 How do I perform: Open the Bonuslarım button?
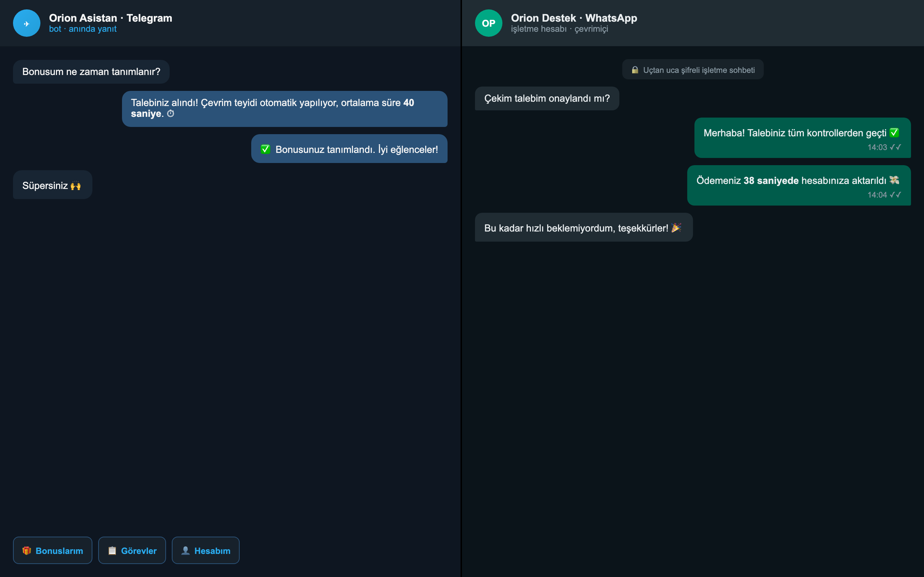point(53,550)
